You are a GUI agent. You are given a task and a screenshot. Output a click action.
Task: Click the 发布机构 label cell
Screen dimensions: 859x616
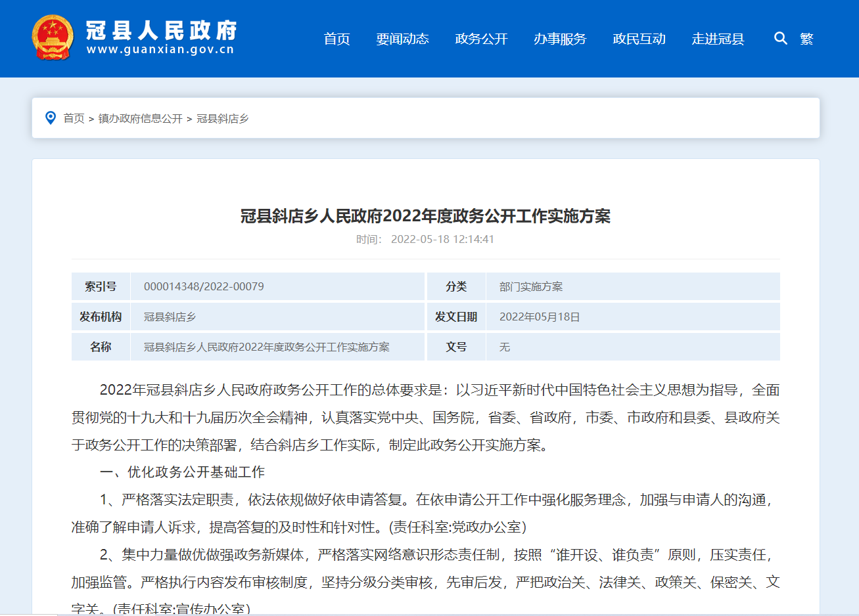click(x=101, y=317)
